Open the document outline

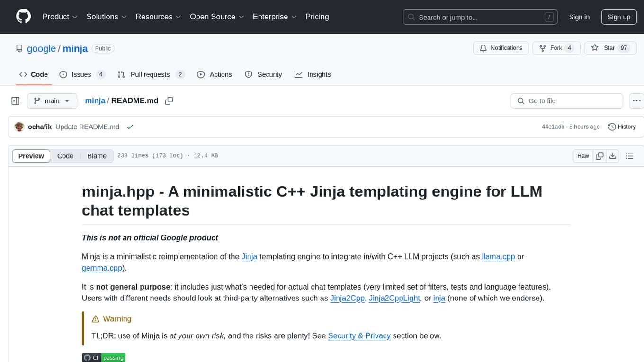(x=629, y=156)
